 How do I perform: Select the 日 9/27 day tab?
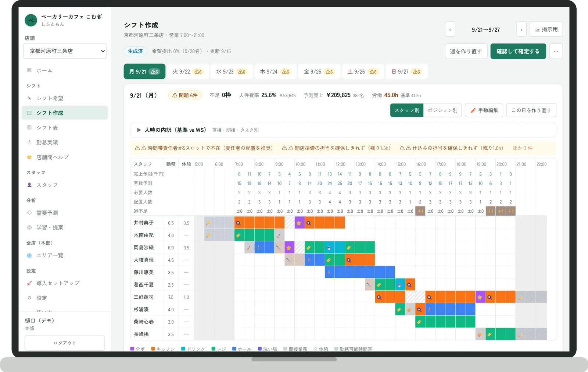(406, 71)
